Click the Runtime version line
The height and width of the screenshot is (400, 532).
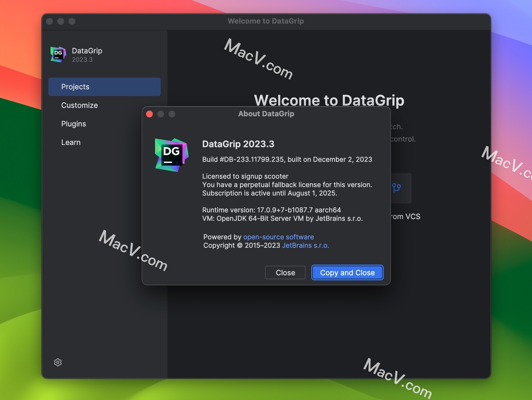pos(272,210)
